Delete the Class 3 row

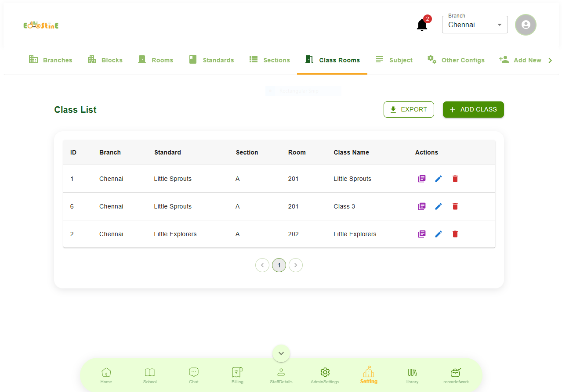pyautogui.click(x=455, y=206)
